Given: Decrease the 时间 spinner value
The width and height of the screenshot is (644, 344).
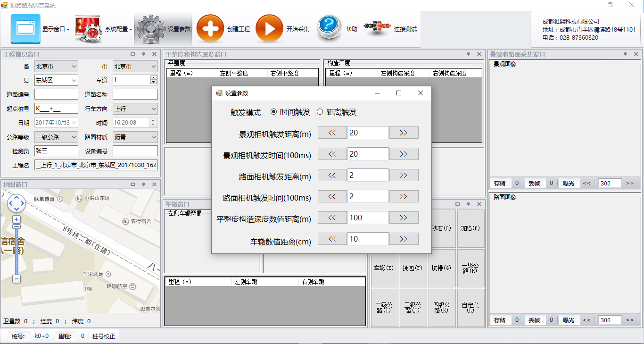Looking at the screenshot, I should pyautogui.click(x=153, y=125).
